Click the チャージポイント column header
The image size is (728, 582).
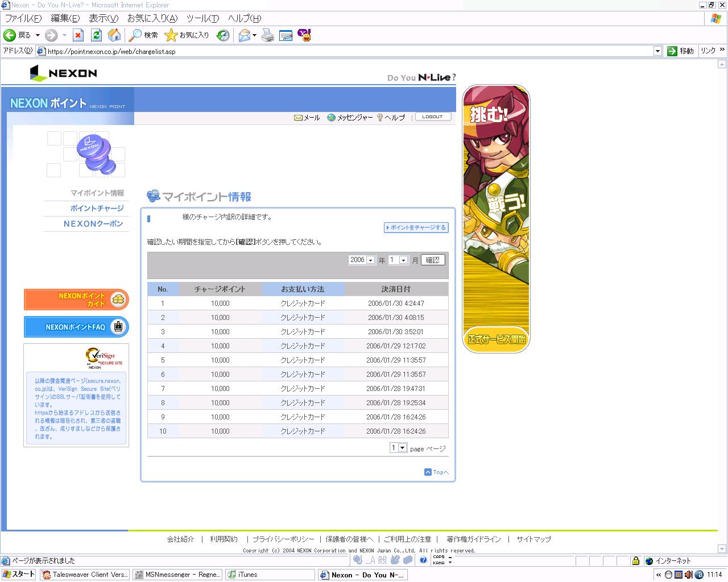coord(220,289)
